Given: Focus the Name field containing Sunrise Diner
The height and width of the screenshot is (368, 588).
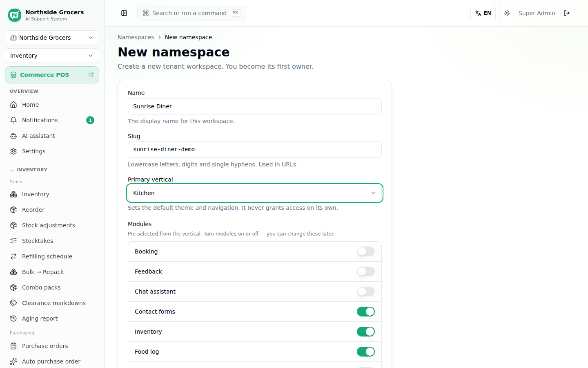Looking at the screenshot, I should [255, 106].
